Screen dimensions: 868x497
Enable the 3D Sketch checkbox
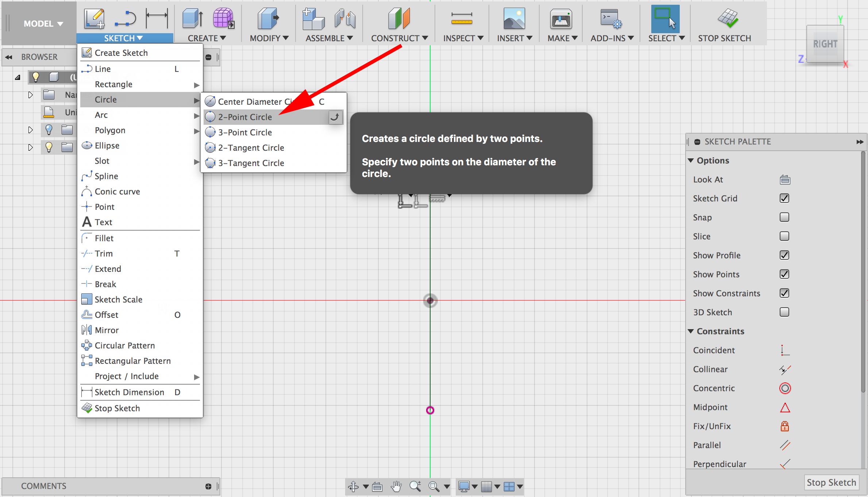tap(784, 312)
